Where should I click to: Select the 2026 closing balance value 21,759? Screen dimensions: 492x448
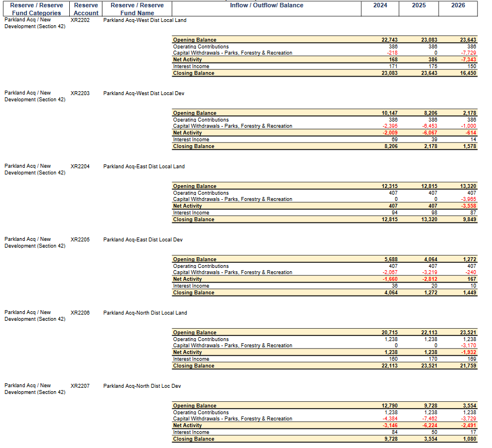(x=468, y=366)
